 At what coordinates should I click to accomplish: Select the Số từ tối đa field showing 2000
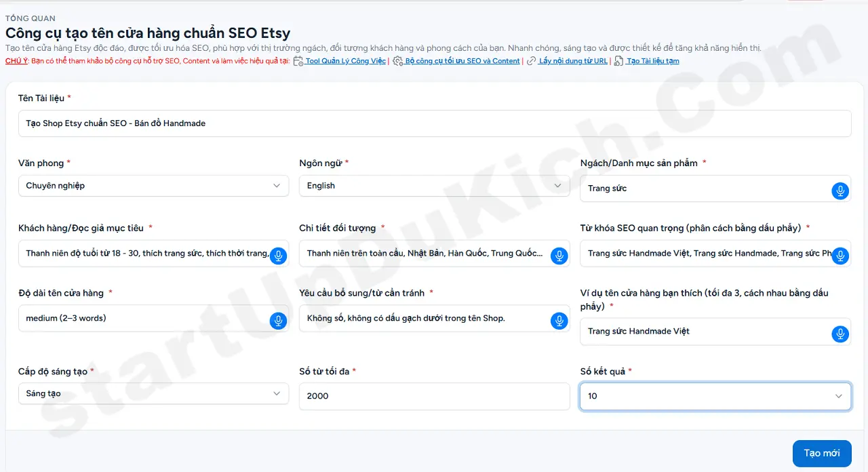pos(434,396)
